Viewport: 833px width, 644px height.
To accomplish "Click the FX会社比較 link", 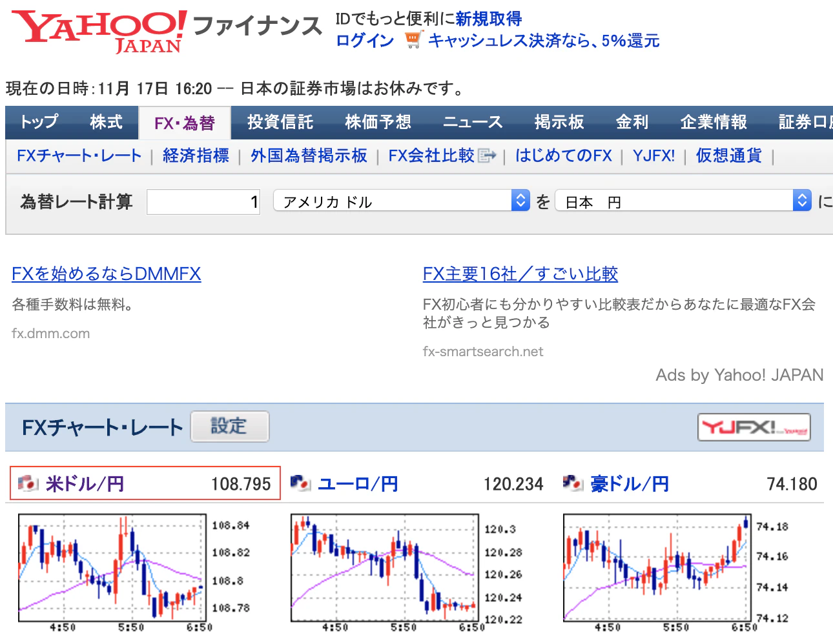I will pyautogui.click(x=431, y=156).
